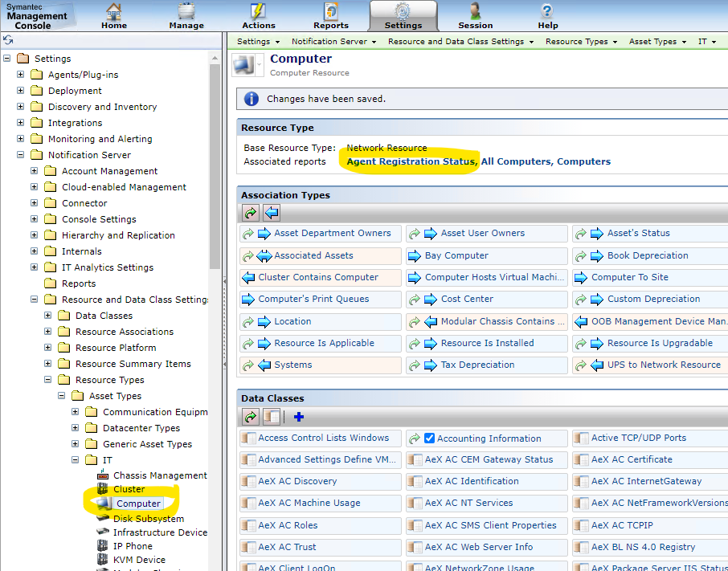Select the Cluster item in the tree
The image size is (728, 571).
[x=129, y=489]
